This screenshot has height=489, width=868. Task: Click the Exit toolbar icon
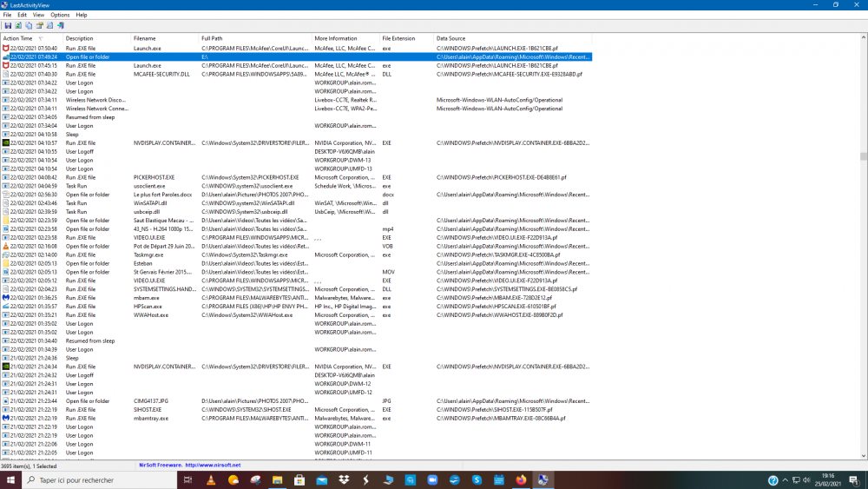click(60, 25)
